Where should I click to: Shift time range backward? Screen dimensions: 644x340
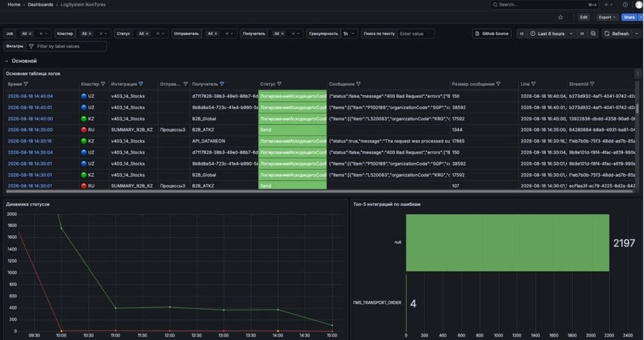tap(522, 33)
